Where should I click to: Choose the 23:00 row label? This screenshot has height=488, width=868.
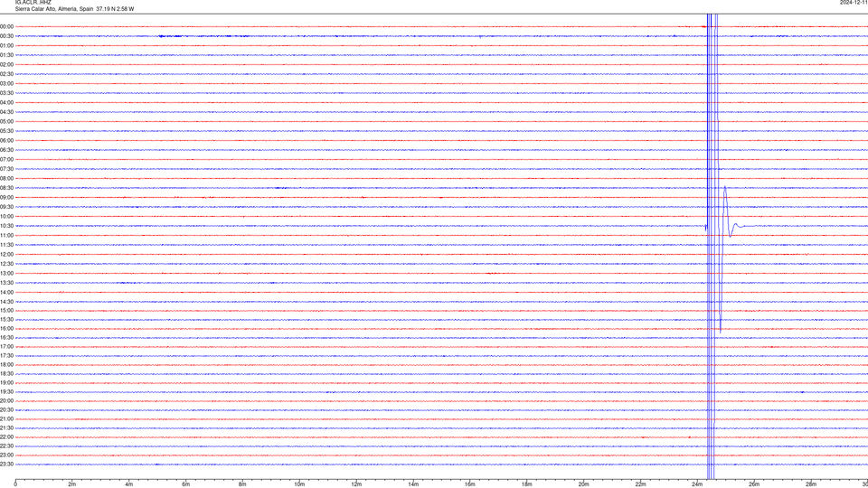tap(6, 455)
